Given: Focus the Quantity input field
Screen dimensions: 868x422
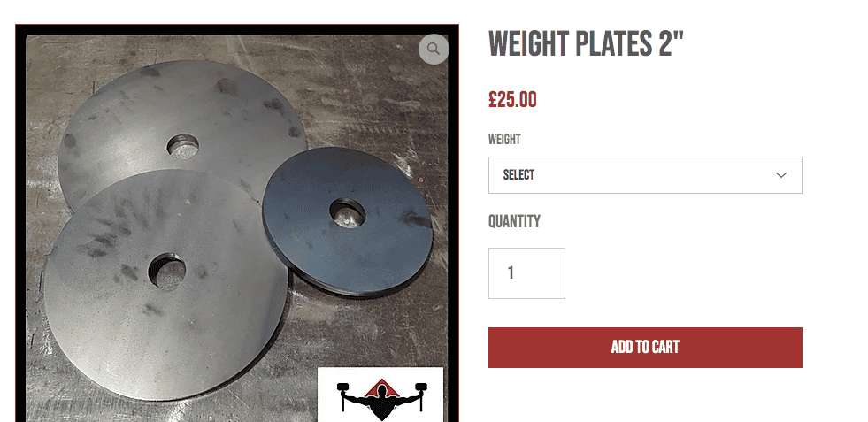Looking at the screenshot, I should click(526, 273).
